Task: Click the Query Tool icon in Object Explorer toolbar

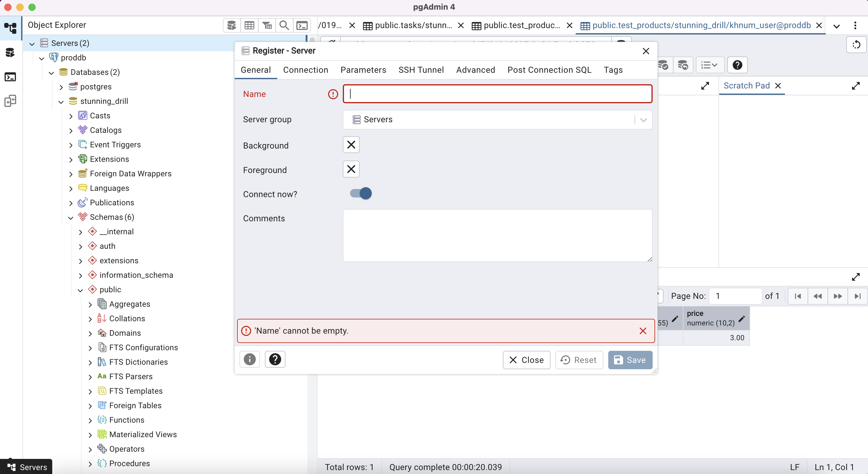Action: tap(232, 25)
